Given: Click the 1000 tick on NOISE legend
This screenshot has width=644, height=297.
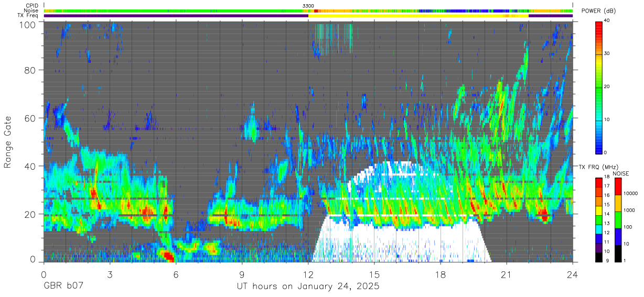Looking at the screenshot, I should [x=628, y=210].
